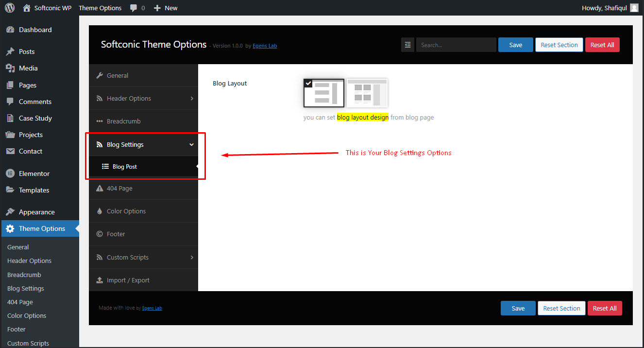
Task: Collapse Blog Settings chevron
Action: click(x=191, y=144)
